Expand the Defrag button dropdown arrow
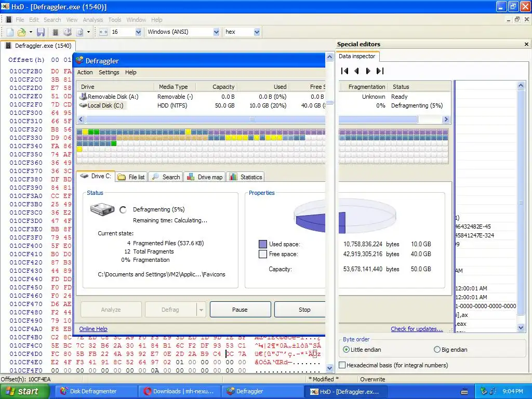 pyautogui.click(x=201, y=310)
